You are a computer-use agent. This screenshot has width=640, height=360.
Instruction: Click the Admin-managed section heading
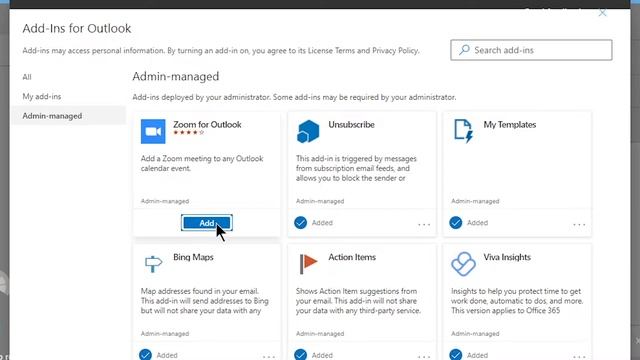pyautogui.click(x=176, y=76)
